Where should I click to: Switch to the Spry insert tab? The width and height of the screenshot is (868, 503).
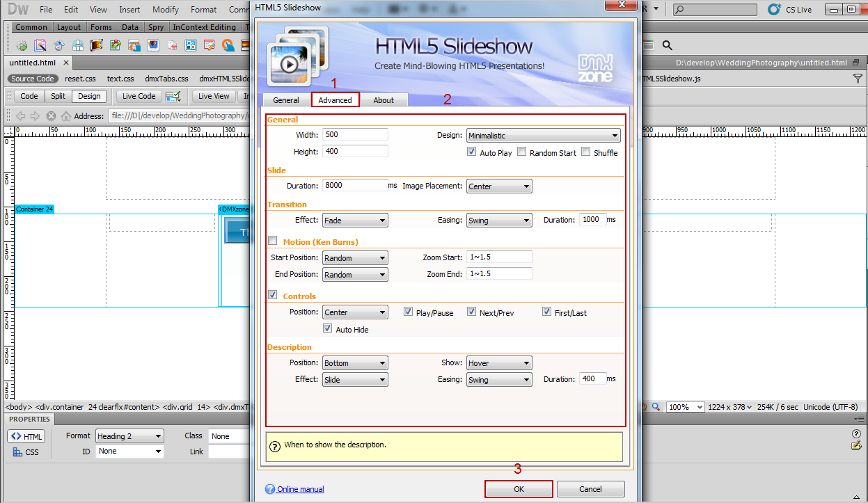156,27
